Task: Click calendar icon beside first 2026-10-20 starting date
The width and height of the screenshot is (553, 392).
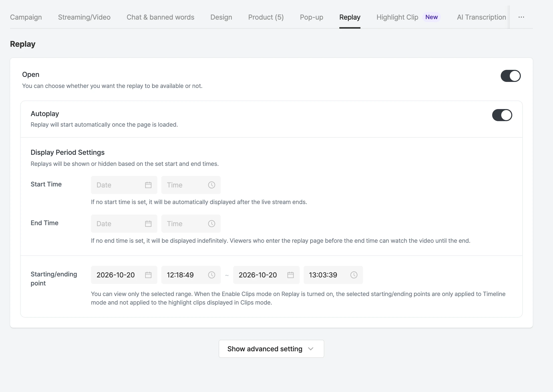Action: coord(148,275)
